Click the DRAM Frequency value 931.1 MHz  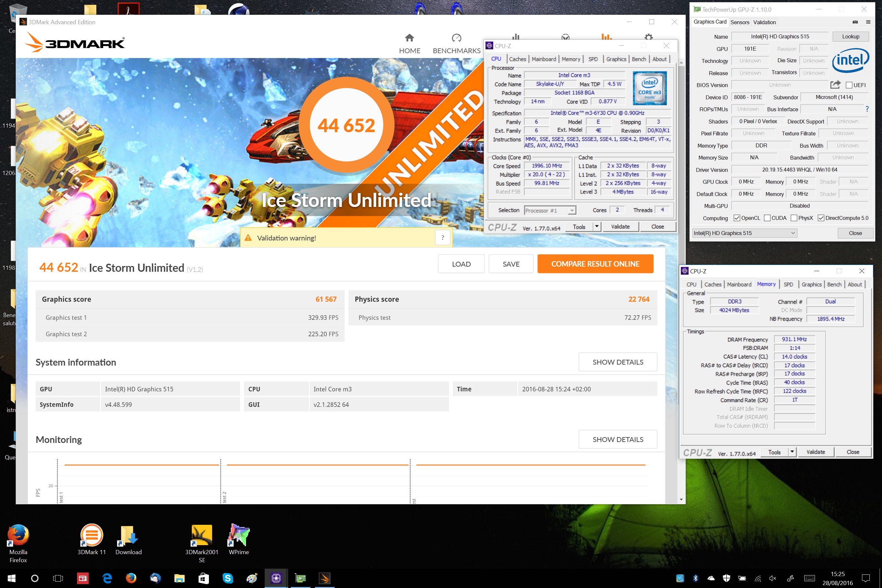click(x=794, y=339)
